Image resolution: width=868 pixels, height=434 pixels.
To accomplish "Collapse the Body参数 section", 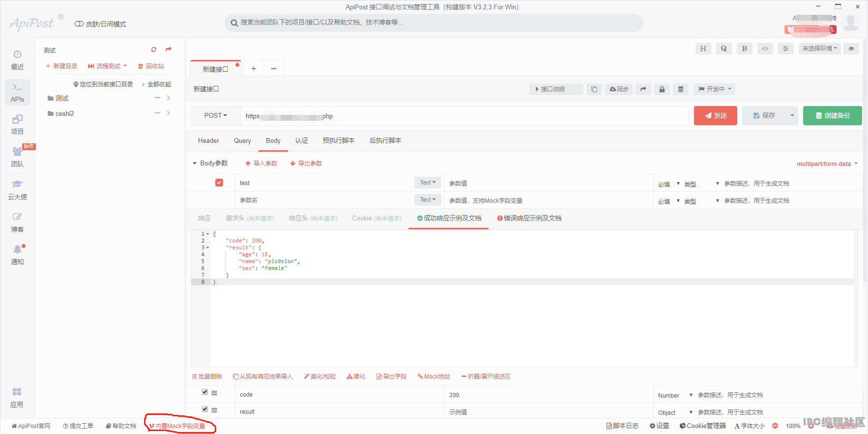I will pyautogui.click(x=195, y=163).
